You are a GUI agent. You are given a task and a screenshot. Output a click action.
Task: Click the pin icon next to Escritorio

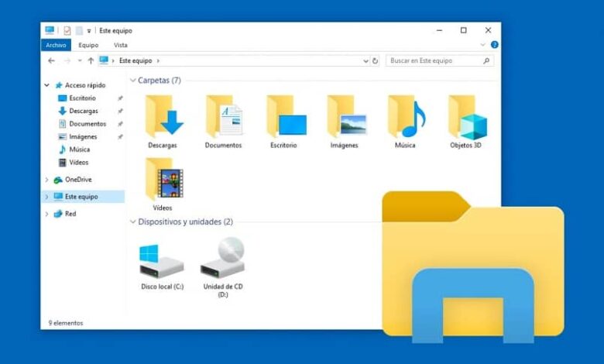coord(120,98)
